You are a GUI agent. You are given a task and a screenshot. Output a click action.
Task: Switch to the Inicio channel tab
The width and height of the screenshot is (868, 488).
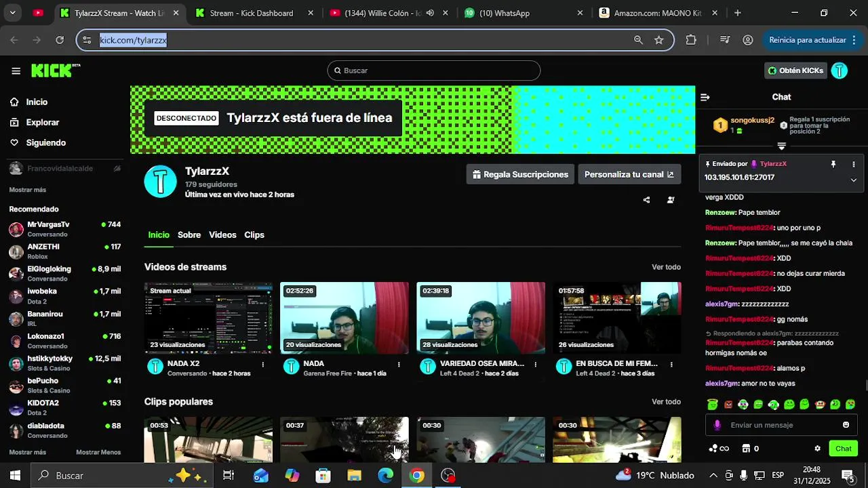(159, 235)
